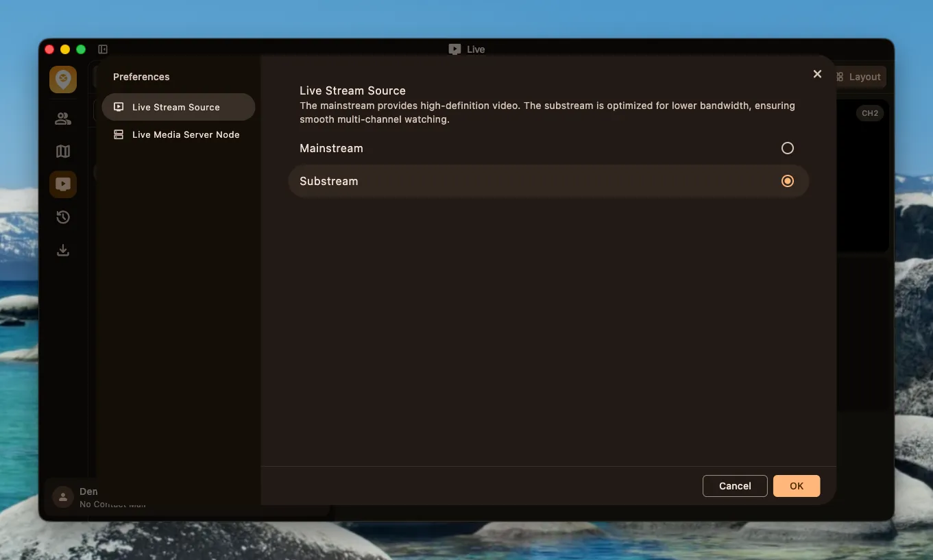The height and width of the screenshot is (560, 933).
Task: Open Live Stream Source in Preferences sidebar
Action: (x=178, y=107)
